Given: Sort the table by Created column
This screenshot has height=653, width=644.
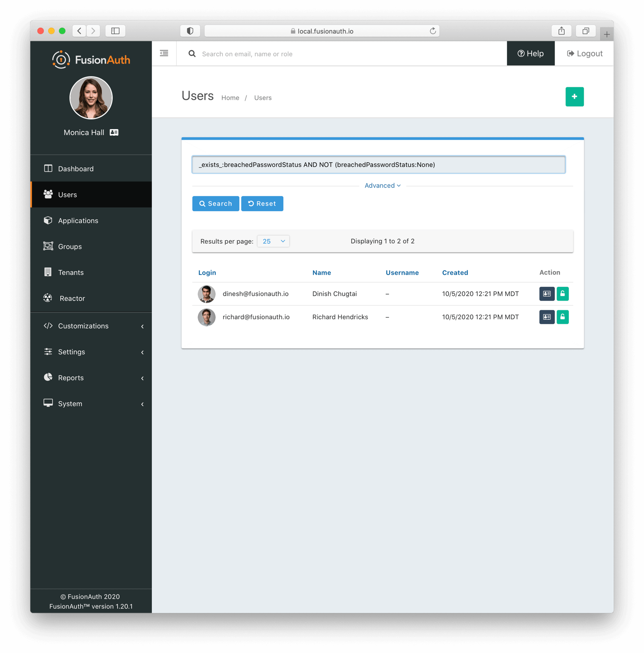Looking at the screenshot, I should pos(455,273).
